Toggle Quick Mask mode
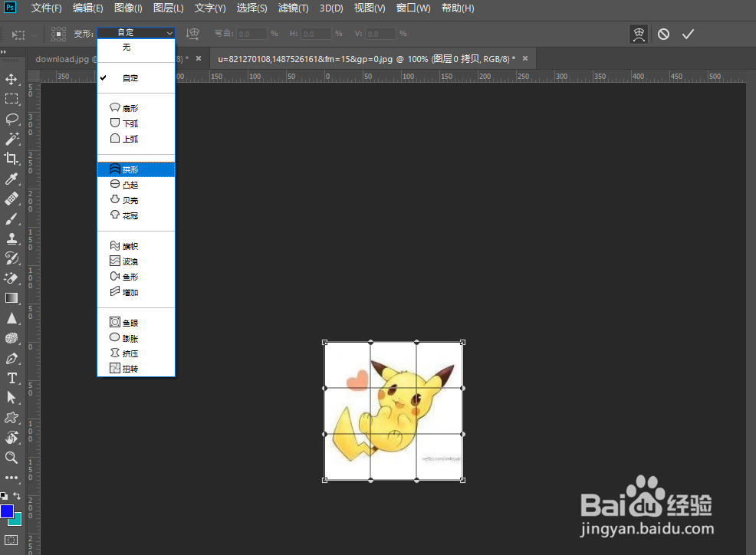This screenshot has width=756, height=555. (x=11, y=540)
